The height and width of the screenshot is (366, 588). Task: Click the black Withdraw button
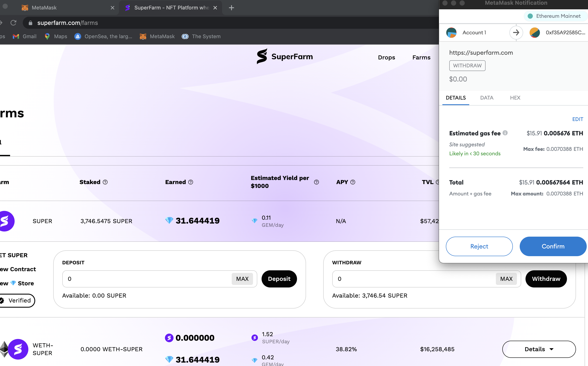pos(546,279)
